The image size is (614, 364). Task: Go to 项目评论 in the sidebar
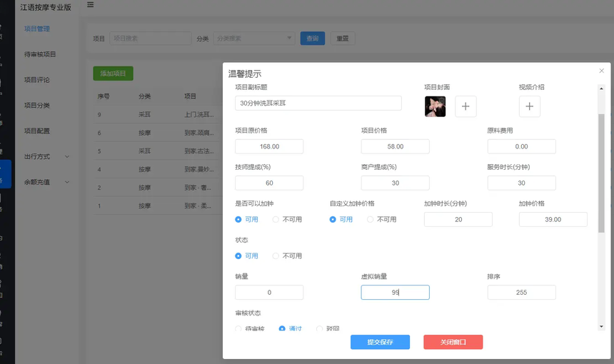pos(37,80)
